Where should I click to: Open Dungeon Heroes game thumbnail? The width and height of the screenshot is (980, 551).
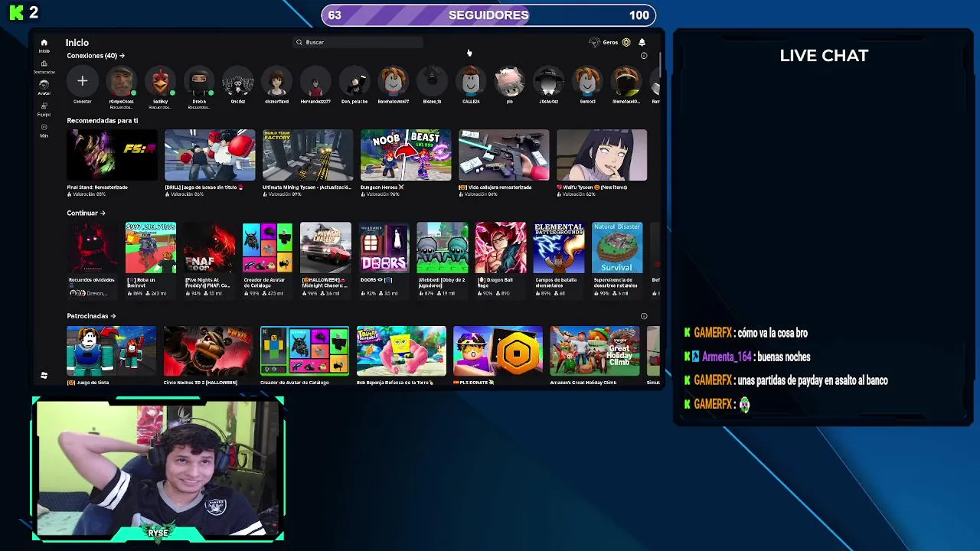pos(406,155)
